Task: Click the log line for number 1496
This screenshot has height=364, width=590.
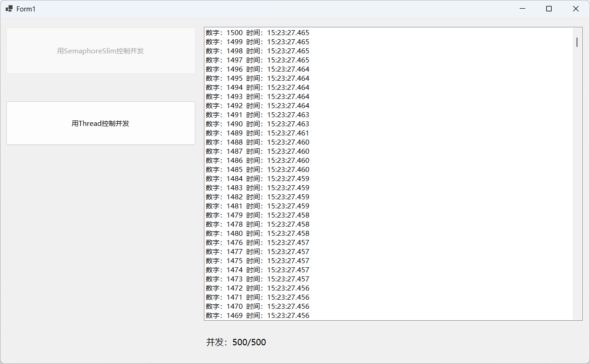Action: click(x=257, y=69)
